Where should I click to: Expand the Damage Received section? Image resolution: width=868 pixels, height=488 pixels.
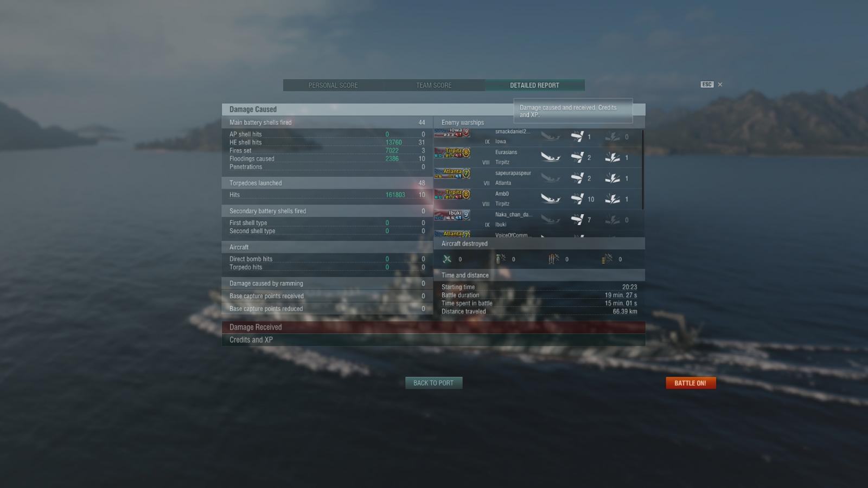[x=433, y=327]
